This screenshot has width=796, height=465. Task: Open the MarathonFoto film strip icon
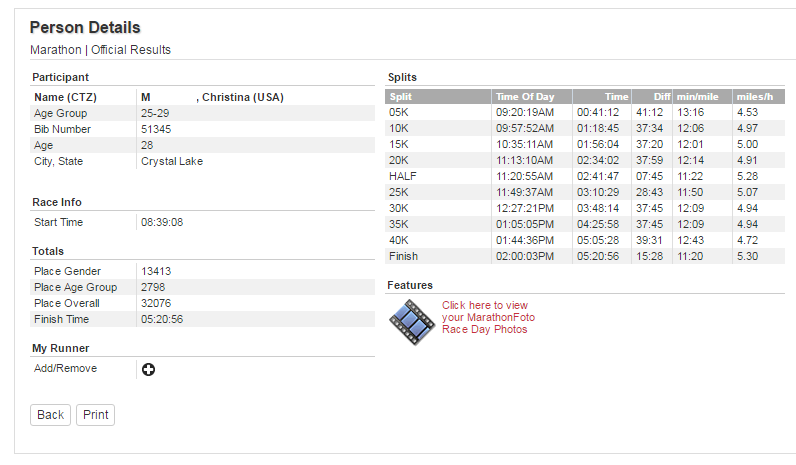coord(412,322)
